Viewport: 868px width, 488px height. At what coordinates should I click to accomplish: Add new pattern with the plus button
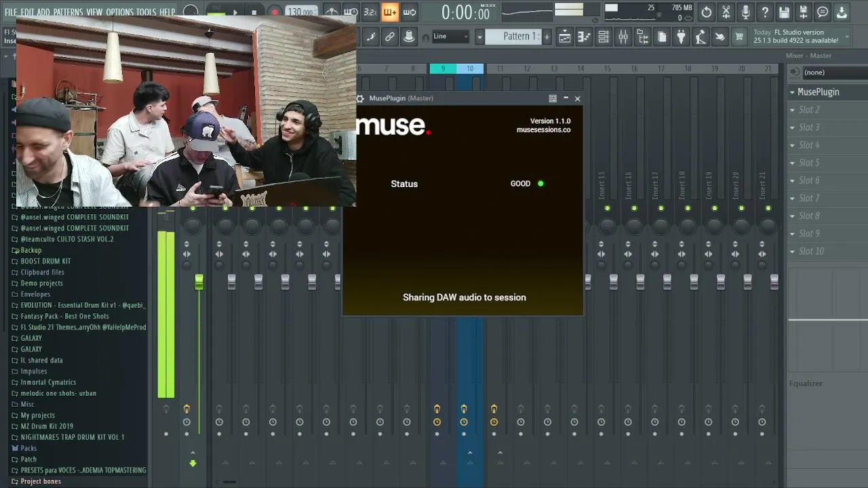[547, 37]
